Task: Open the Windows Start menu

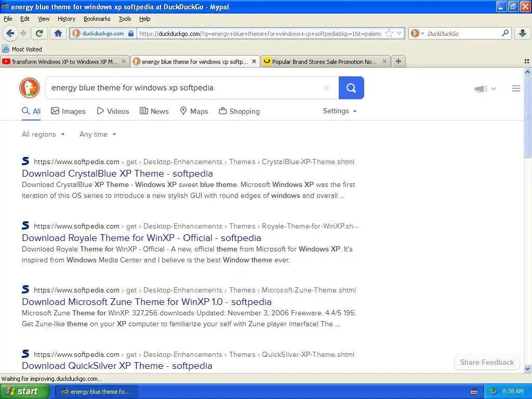Action: (24, 392)
